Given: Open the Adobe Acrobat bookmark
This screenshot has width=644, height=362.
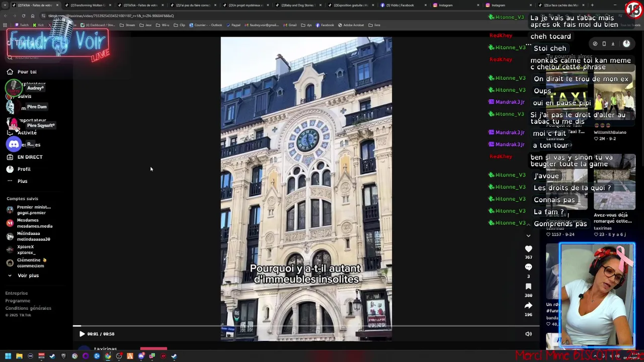Looking at the screenshot, I should [x=352, y=25].
